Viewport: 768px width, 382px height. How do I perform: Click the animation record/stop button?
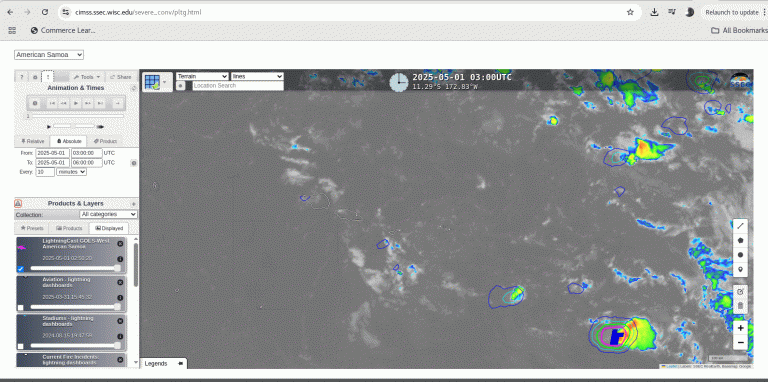point(35,103)
